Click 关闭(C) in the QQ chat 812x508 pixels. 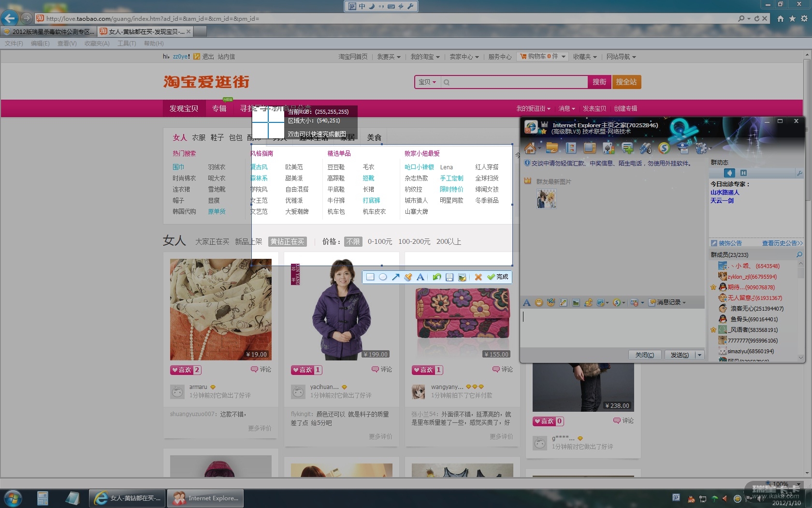645,355
